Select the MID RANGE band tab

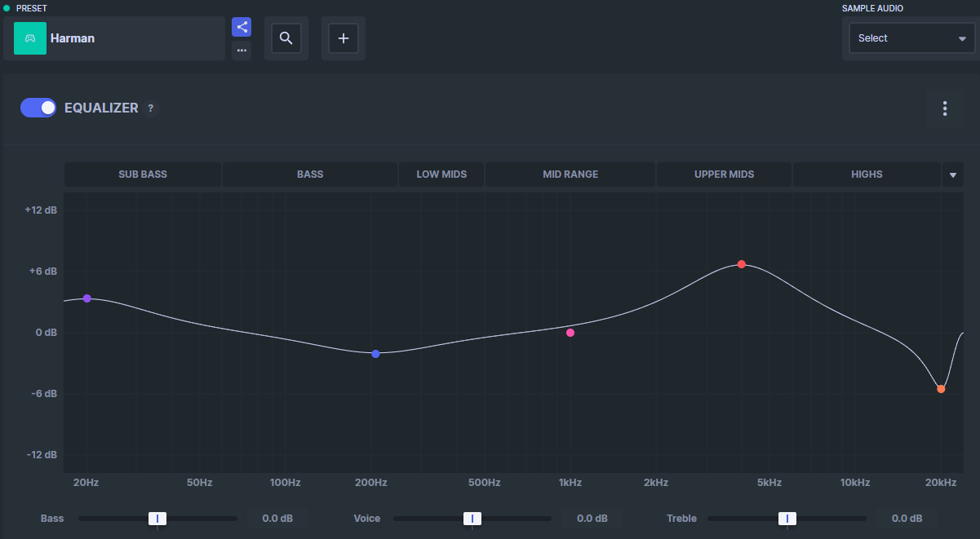coord(570,175)
